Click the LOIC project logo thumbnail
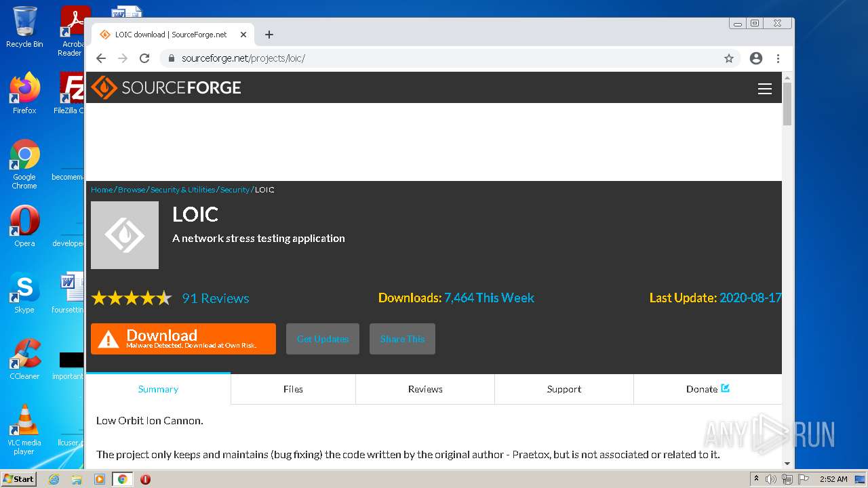Image resolution: width=868 pixels, height=488 pixels. [125, 235]
